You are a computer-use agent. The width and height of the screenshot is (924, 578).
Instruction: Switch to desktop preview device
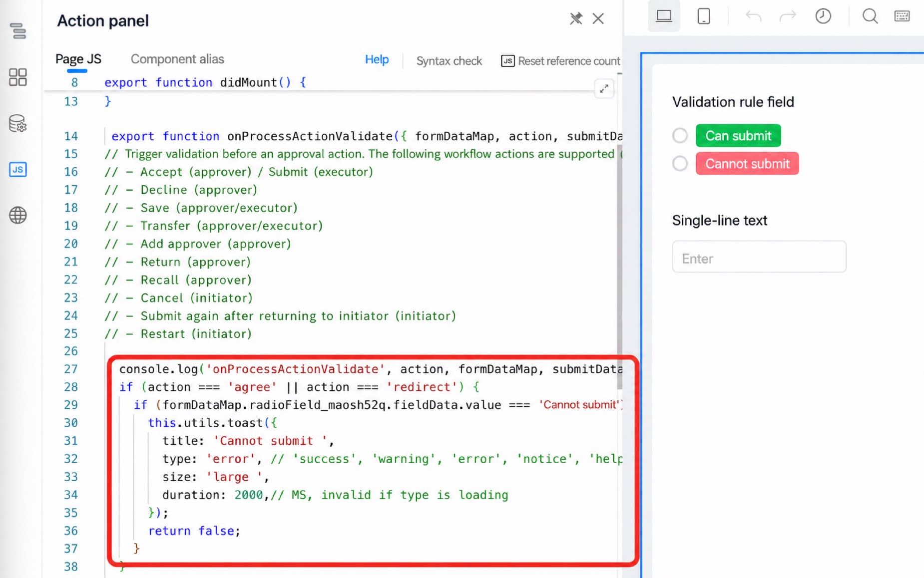[x=664, y=16]
